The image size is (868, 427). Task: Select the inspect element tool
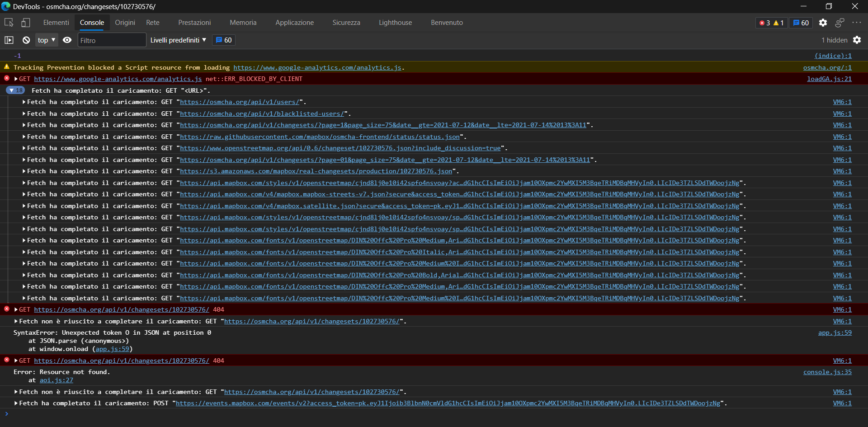pyautogui.click(x=8, y=22)
